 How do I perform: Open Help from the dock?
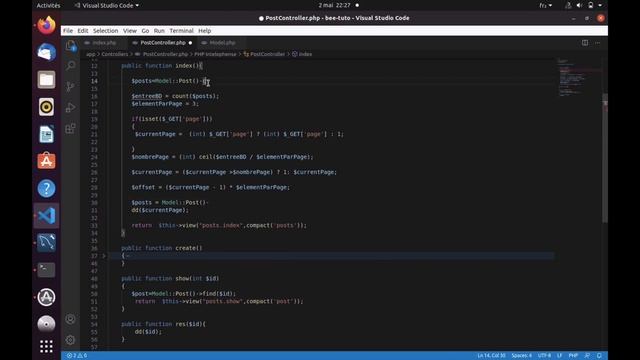coord(47,189)
